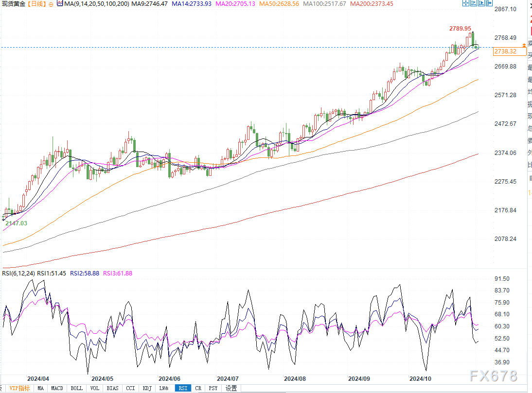Viewport: 532px width, 393px height.
Task: Click the current price label 2738.32
Action: (x=505, y=51)
